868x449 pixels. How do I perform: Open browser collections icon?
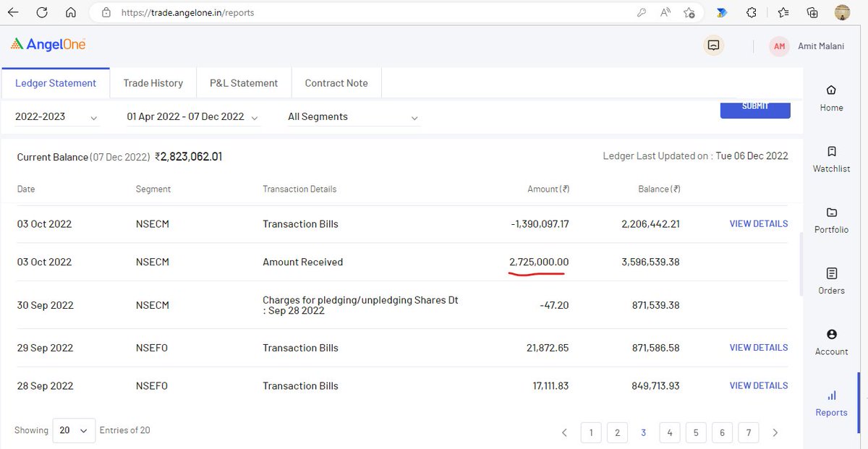point(812,12)
